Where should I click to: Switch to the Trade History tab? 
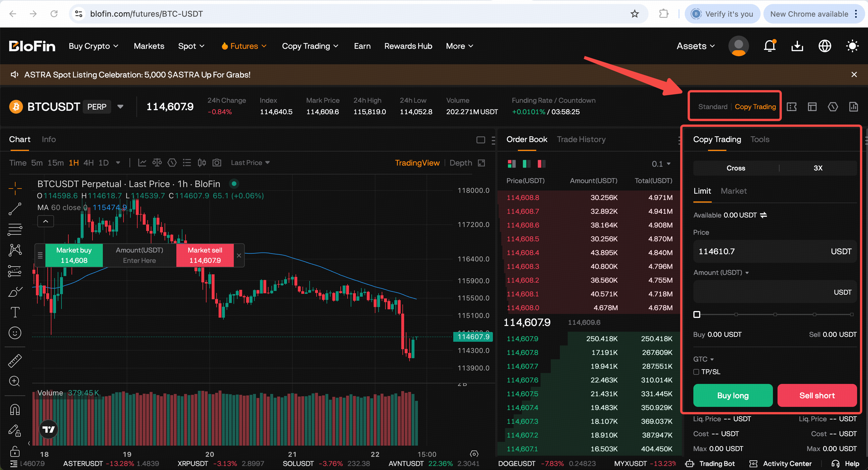click(581, 139)
